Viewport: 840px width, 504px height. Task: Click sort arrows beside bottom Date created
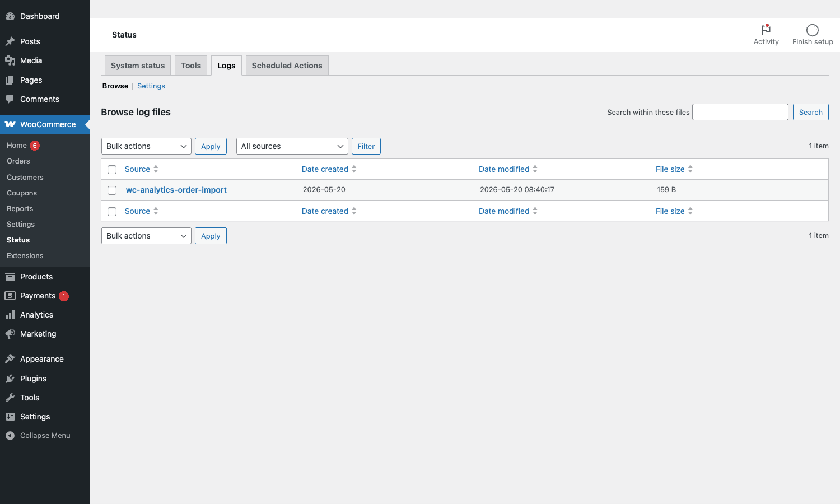pos(354,211)
